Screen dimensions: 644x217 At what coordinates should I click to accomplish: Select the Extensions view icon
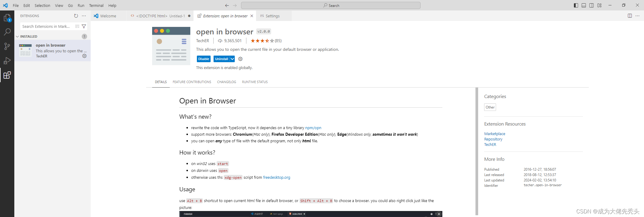pos(7,75)
